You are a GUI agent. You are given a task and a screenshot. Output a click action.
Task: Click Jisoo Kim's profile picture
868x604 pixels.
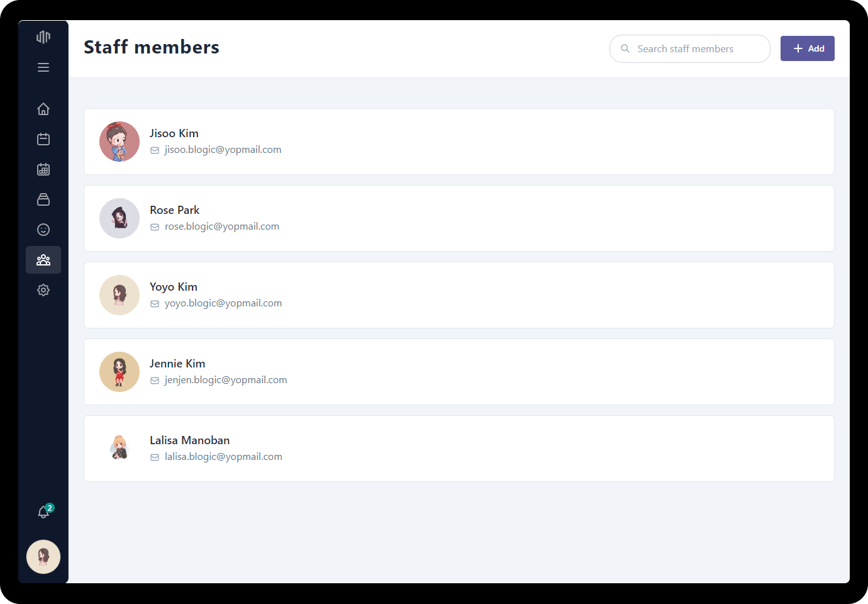tap(120, 142)
